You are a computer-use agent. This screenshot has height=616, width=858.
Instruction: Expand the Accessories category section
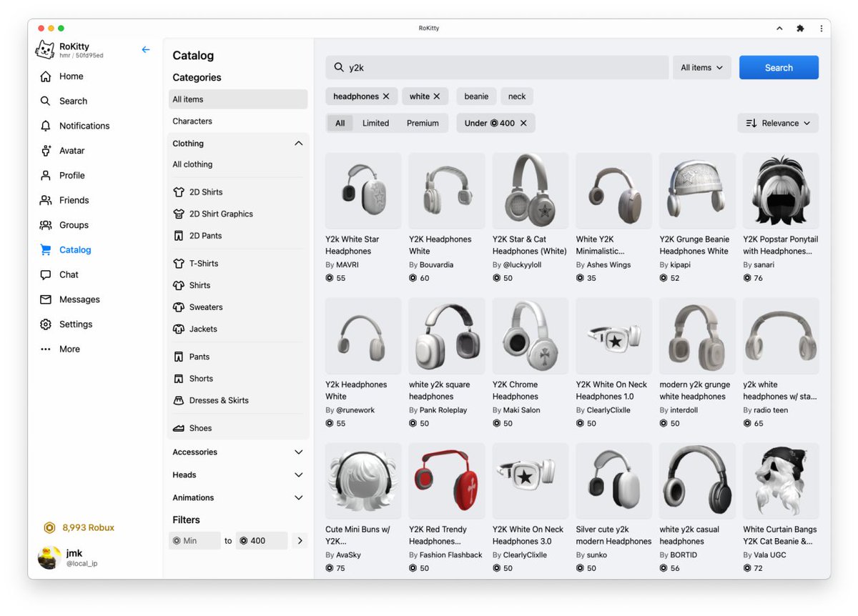(299, 452)
